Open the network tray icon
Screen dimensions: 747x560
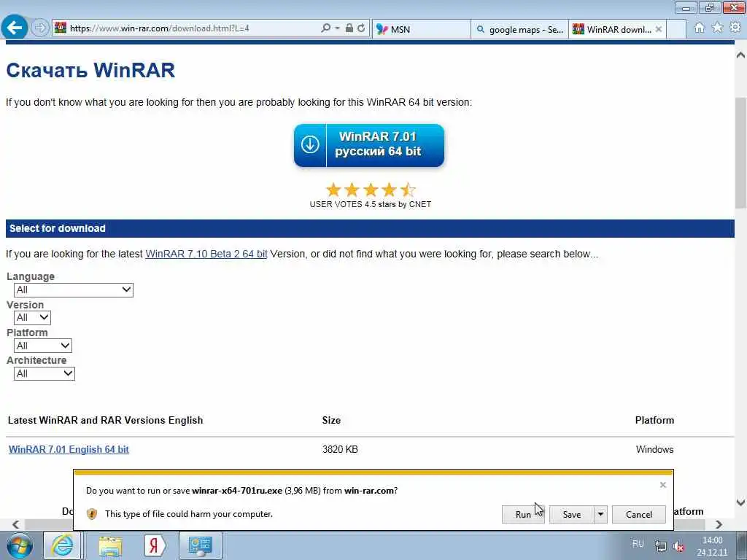660,546
